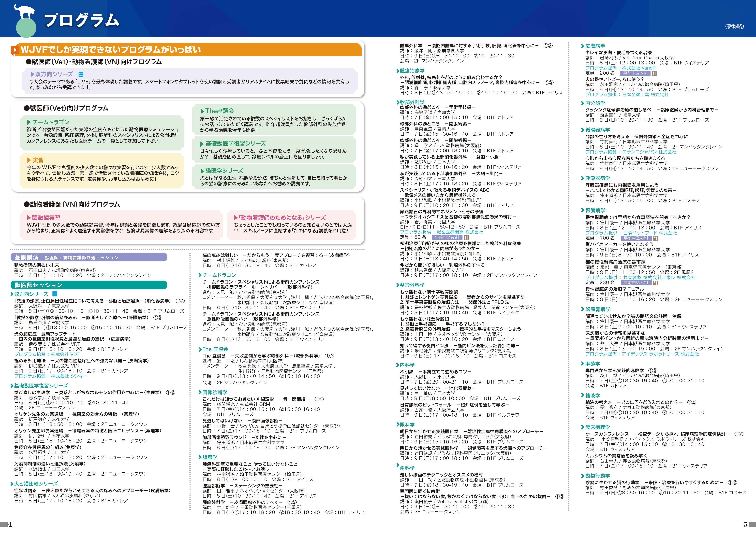Click the 内科学 section heading
The image size is (756, 535).
[407, 365]
